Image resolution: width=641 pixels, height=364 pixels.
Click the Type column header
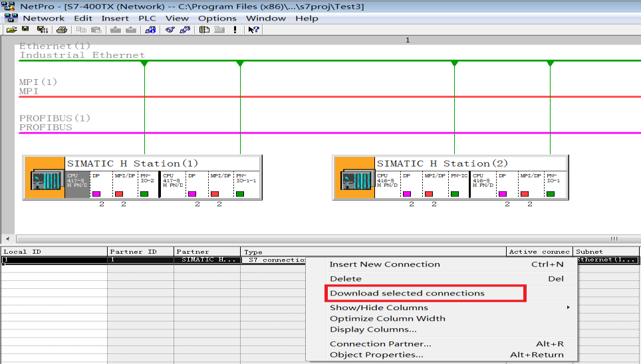(374, 252)
